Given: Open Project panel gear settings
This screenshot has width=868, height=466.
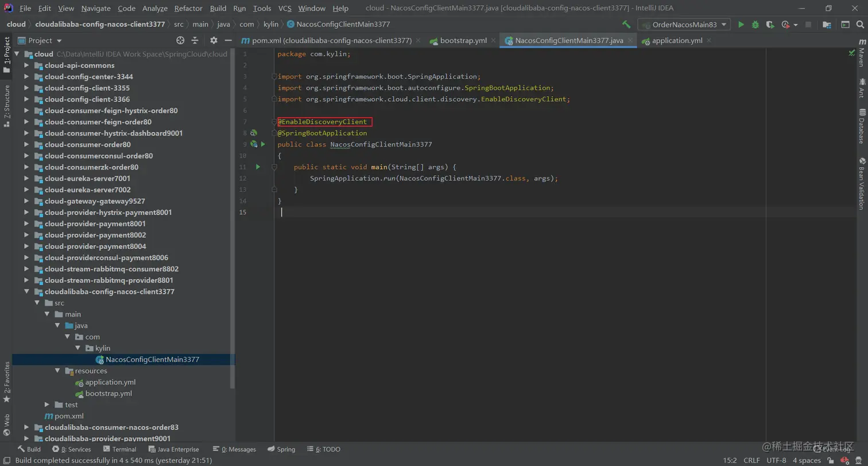Looking at the screenshot, I should (x=214, y=40).
